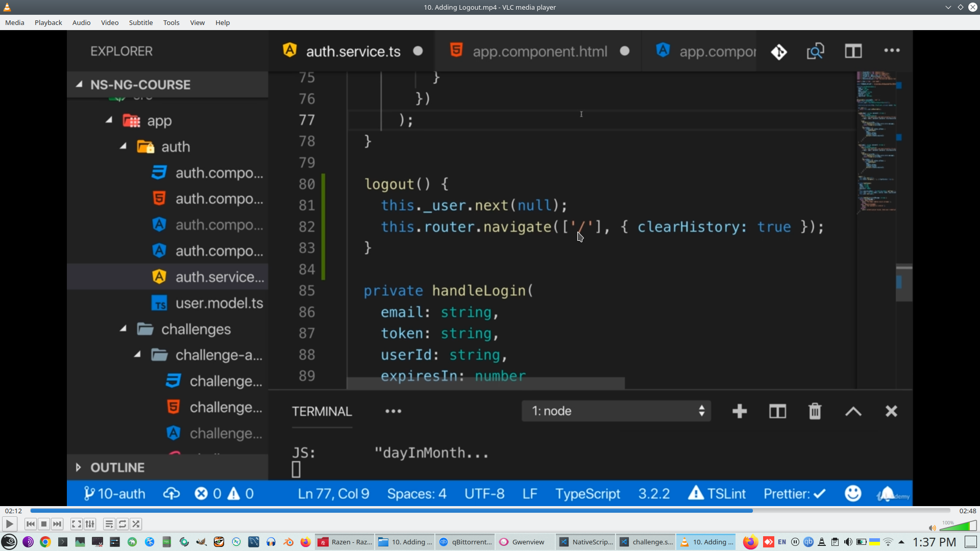Screen dimensions: 980x551
Task: Open the Subtitle menu
Action: 140,22
